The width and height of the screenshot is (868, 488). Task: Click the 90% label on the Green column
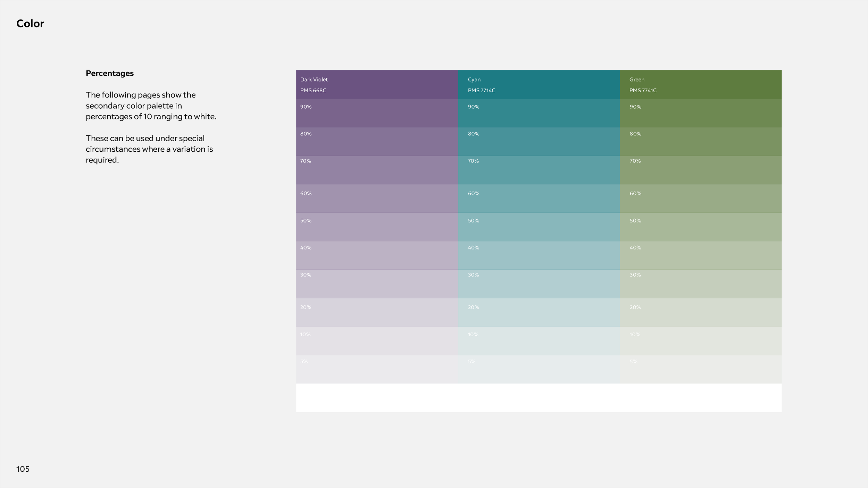[635, 107]
